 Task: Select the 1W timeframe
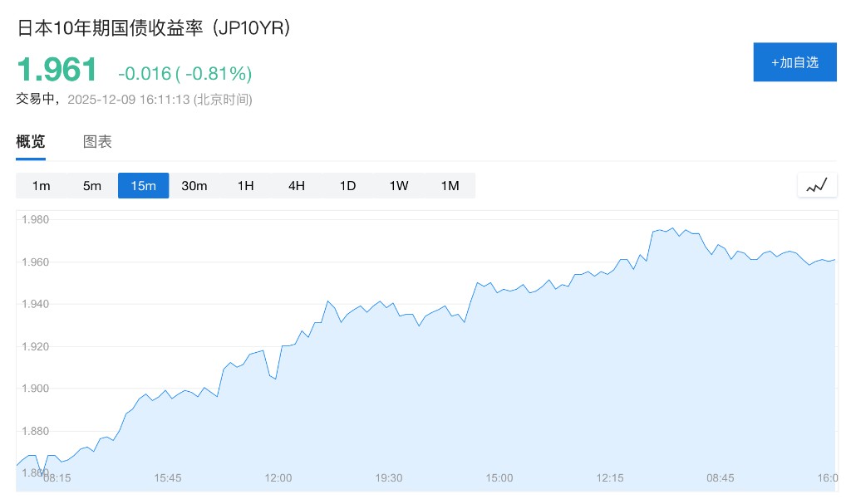[x=399, y=186]
